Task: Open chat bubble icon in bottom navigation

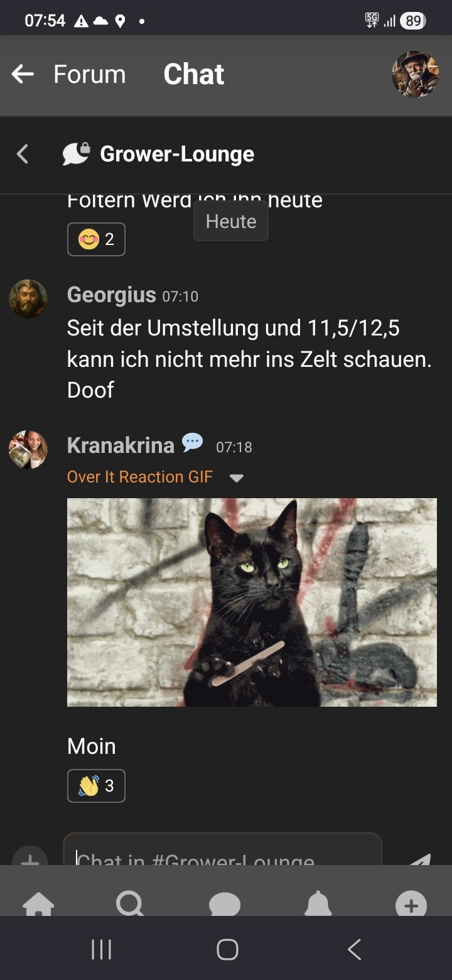Action: tap(225, 903)
